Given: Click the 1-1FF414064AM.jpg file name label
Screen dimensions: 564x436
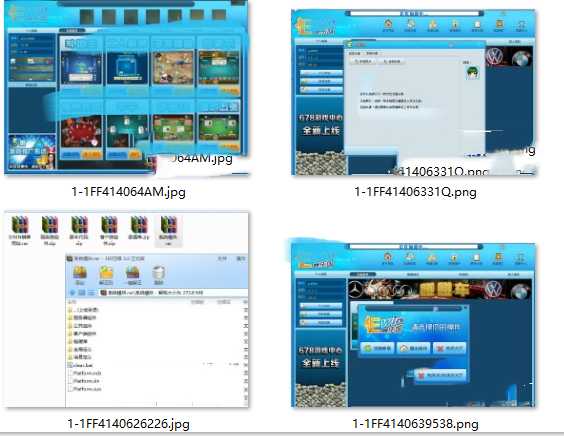Looking at the screenshot, I should (x=128, y=192).
